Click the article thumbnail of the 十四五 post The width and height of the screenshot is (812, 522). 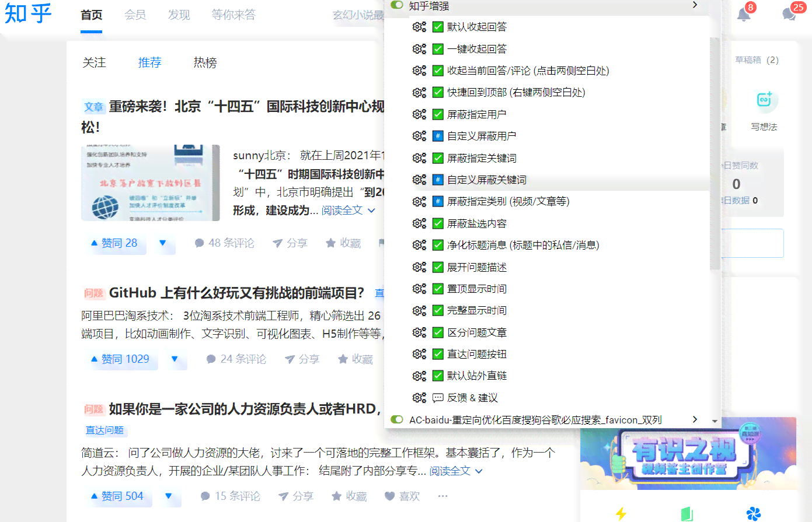[151, 183]
